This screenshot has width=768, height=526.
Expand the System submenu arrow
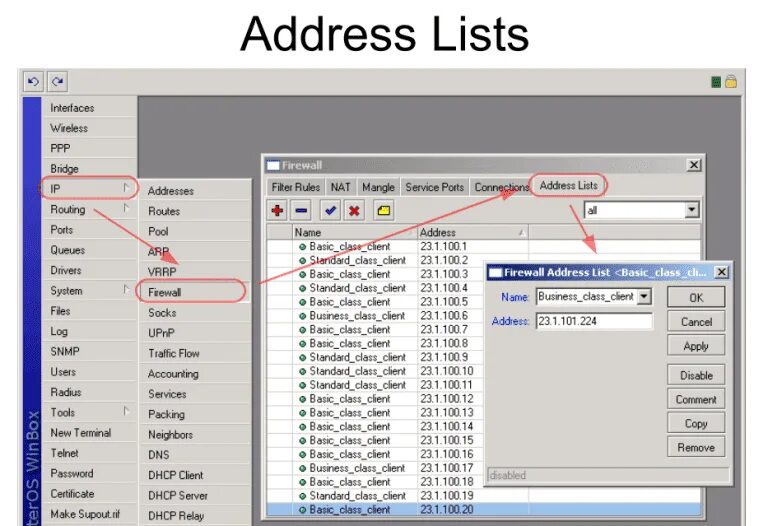point(126,289)
